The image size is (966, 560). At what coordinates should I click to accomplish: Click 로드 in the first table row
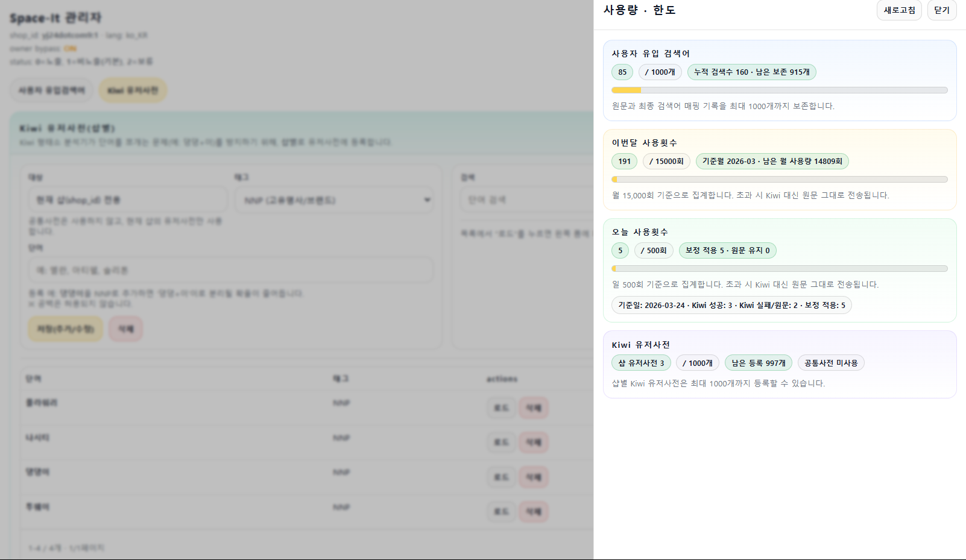click(501, 408)
